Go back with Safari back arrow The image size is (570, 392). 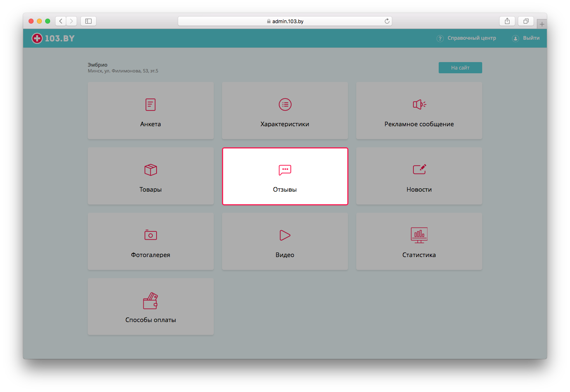[x=61, y=21]
